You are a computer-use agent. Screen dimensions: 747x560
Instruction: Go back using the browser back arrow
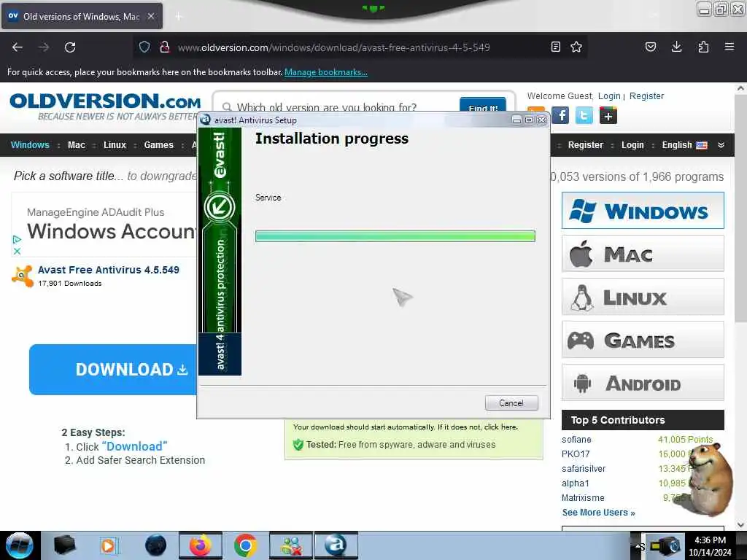tap(18, 47)
